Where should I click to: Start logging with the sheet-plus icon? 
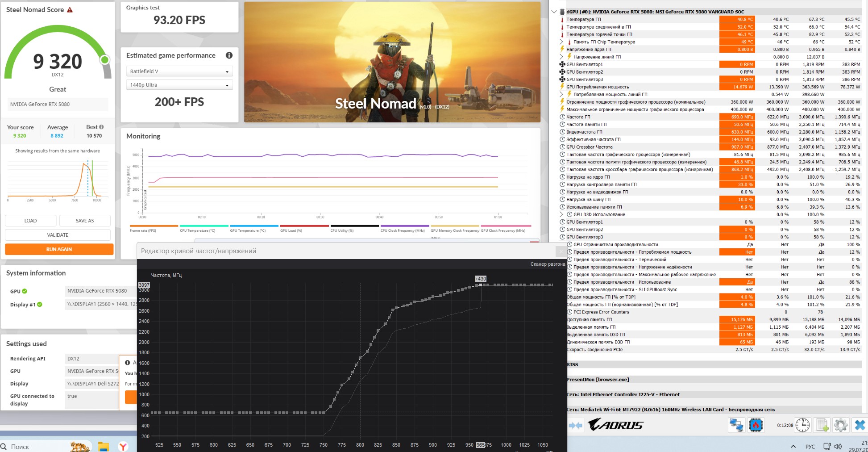pos(822,425)
